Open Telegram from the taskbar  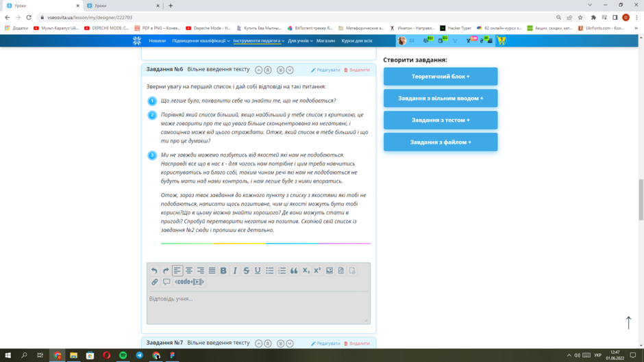pyautogui.click(x=139, y=355)
